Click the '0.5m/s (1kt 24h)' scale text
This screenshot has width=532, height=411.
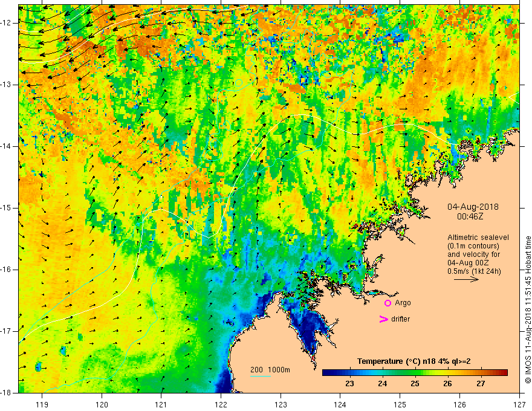pos(474,271)
